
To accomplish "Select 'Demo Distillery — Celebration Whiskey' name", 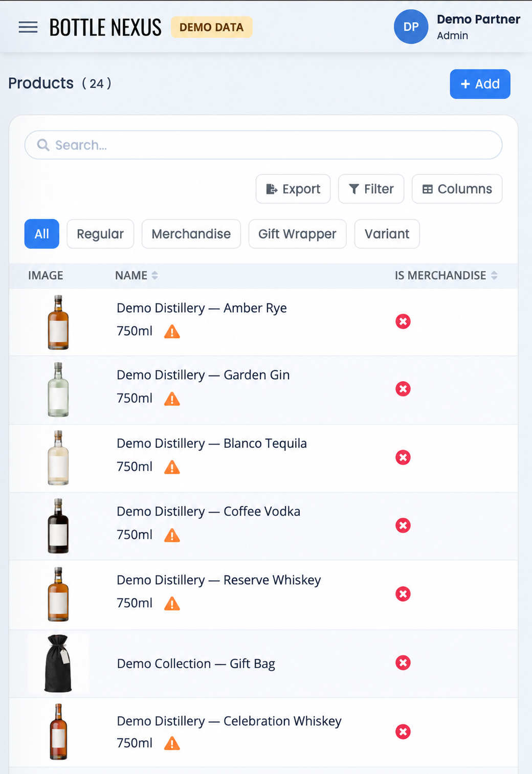I will [229, 721].
